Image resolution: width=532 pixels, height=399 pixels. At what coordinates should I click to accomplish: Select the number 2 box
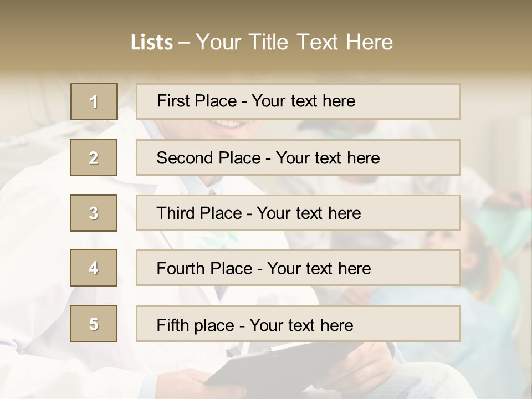(x=94, y=157)
